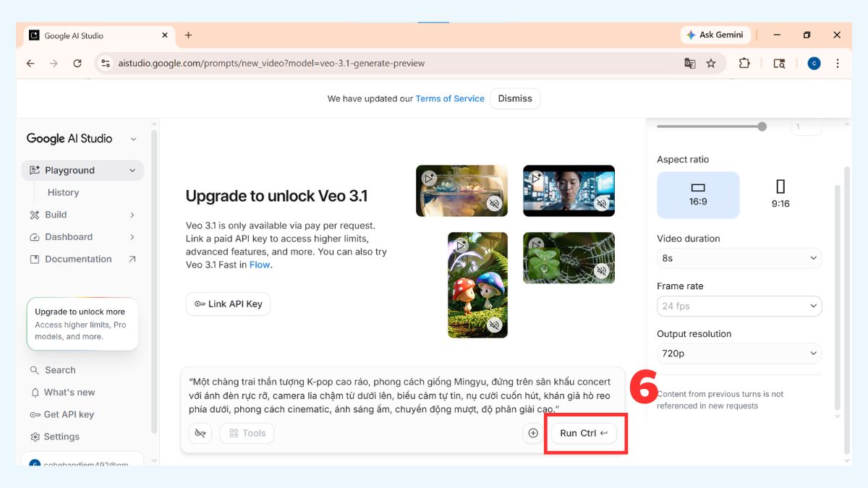Screen dimensions: 868x488
Task: Click the crossed-out link icon beside Tools
Action: pos(200,433)
